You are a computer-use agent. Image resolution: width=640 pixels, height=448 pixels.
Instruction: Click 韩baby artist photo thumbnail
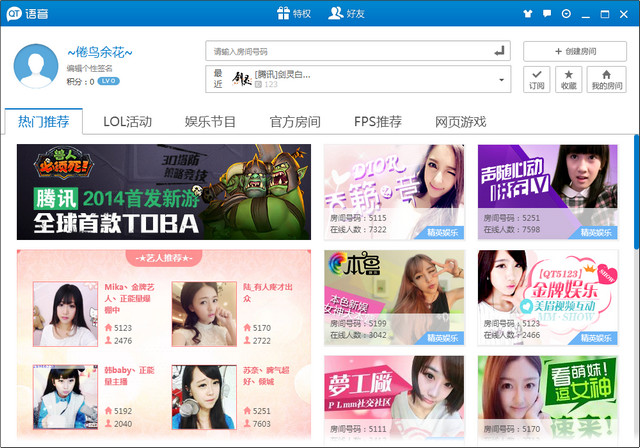tap(65, 397)
